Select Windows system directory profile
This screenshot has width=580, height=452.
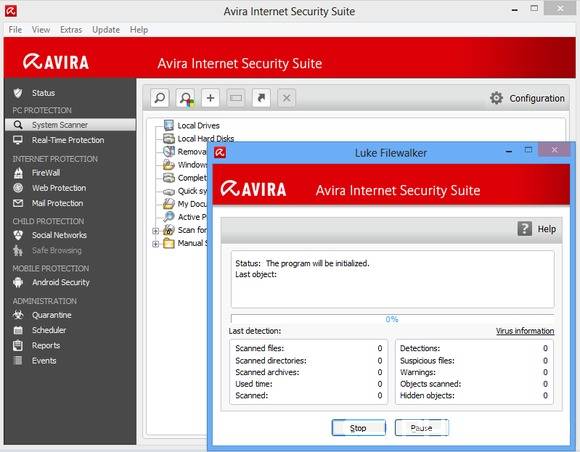click(x=192, y=165)
